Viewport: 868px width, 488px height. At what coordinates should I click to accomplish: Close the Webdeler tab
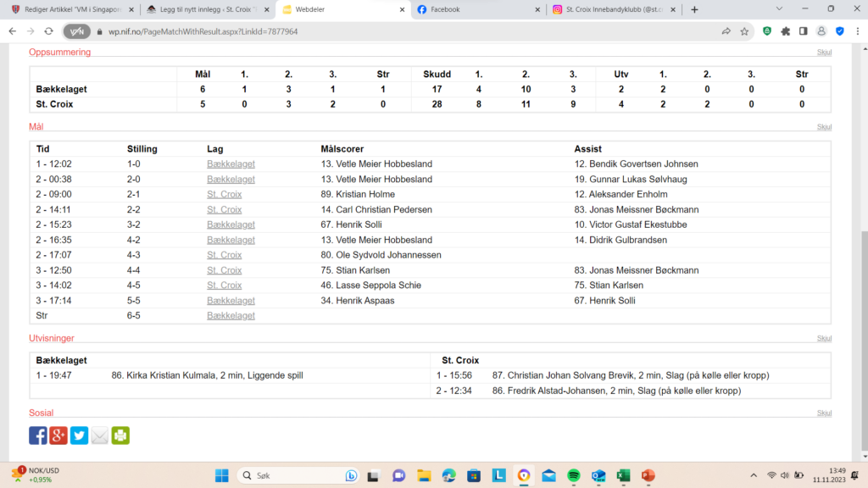pyautogui.click(x=402, y=9)
